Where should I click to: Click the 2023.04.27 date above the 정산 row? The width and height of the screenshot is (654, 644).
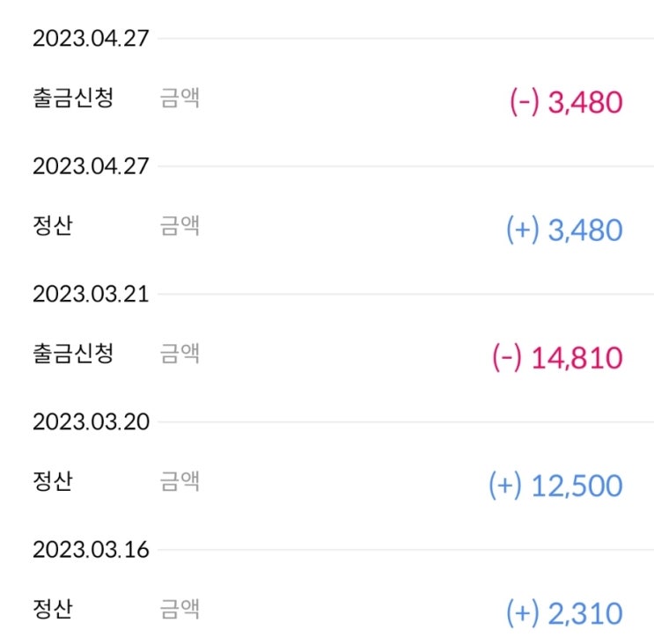pyautogui.click(x=91, y=166)
